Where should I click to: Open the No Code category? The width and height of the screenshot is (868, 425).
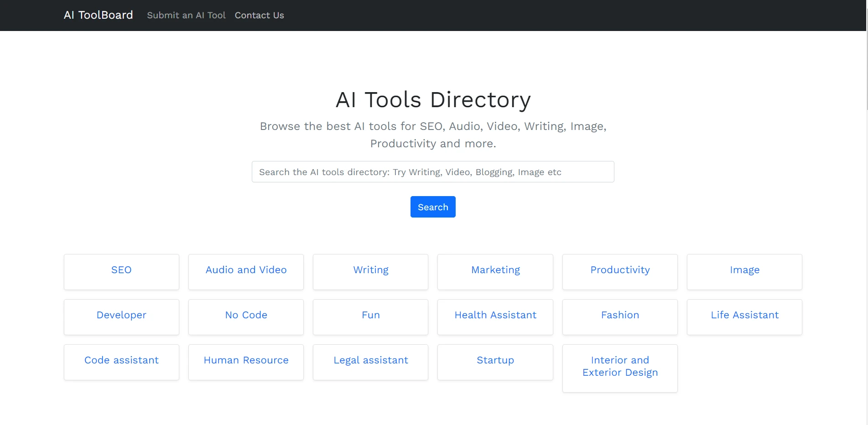tap(246, 317)
